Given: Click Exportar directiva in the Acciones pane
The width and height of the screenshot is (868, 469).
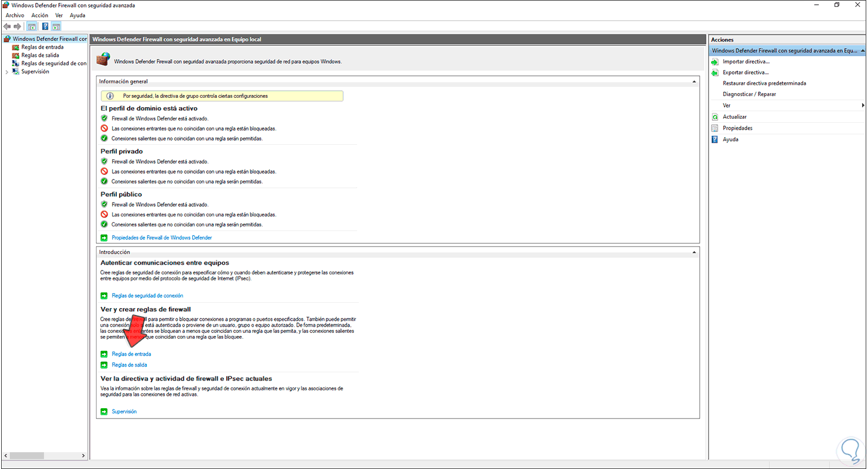Looking at the screenshot, I should [x=746, y=72].
